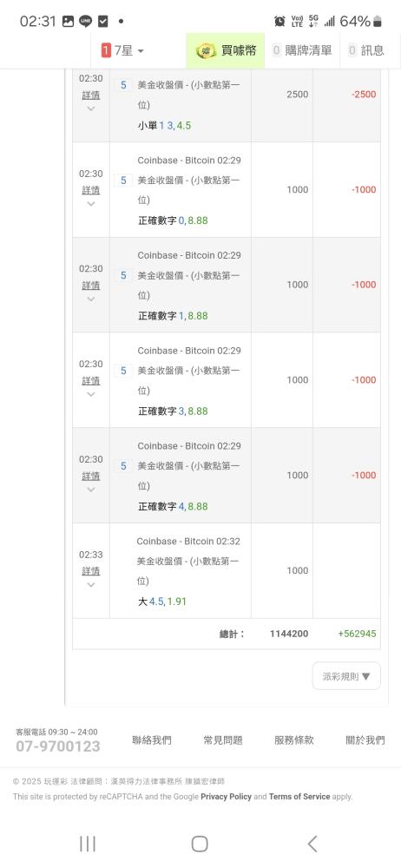This screenshot has height=868, width=401.
Task: Tap the Android back arrow
Action: [312, 844]
